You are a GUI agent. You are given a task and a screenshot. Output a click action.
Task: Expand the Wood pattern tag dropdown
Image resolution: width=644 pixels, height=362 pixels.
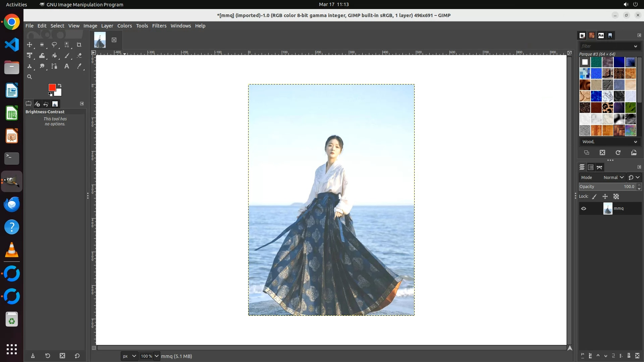tap(635, 142)
